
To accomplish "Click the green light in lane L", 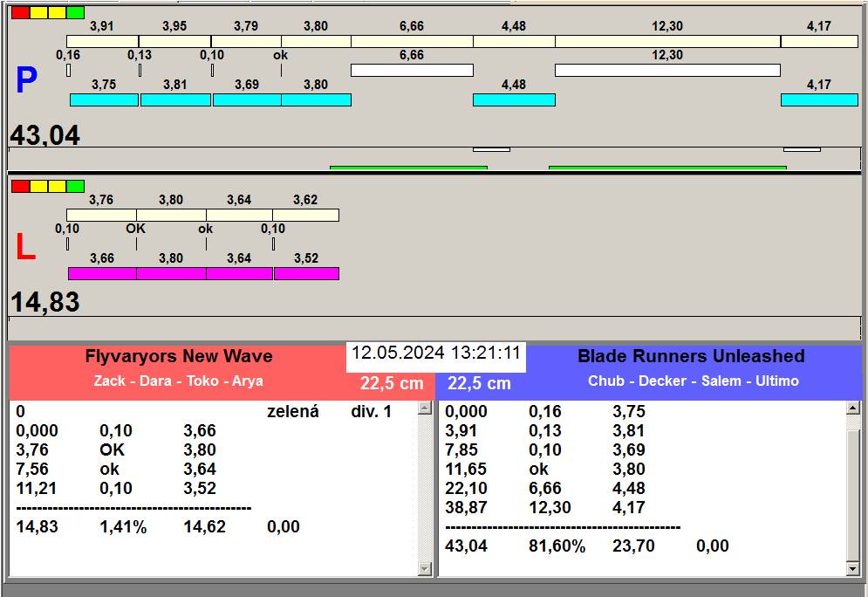I will [76, 186].
